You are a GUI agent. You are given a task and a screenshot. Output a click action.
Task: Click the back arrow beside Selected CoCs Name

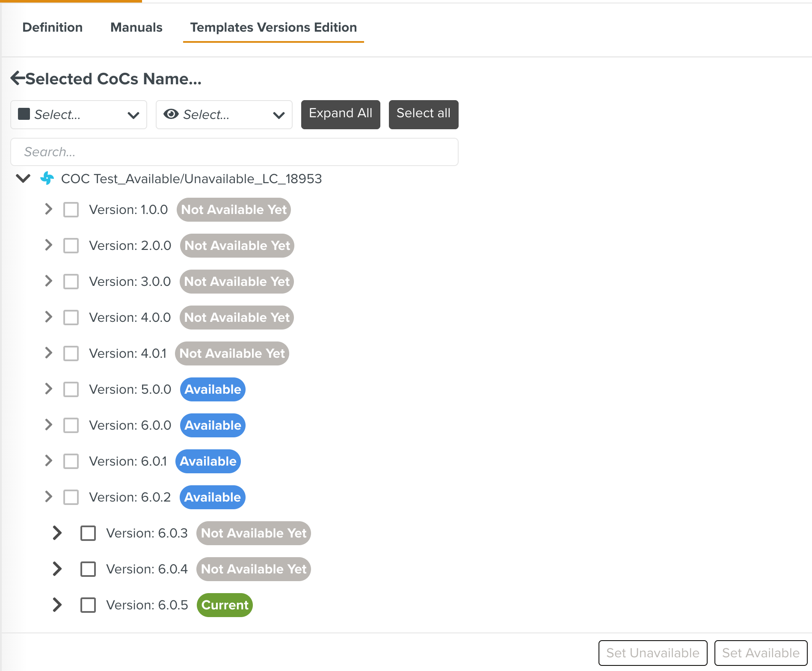18,78
